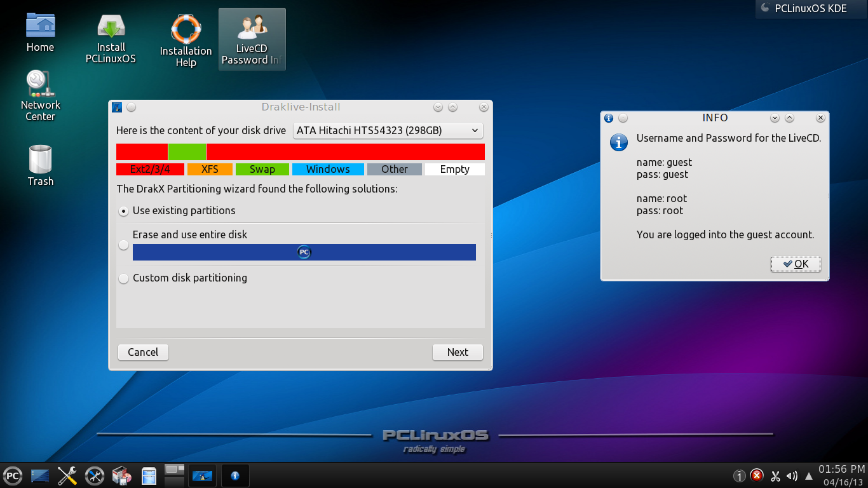This screenshot has height=488, width=868.
Task: Click the Other gray legend swatch
Action: tap(394, 170)
